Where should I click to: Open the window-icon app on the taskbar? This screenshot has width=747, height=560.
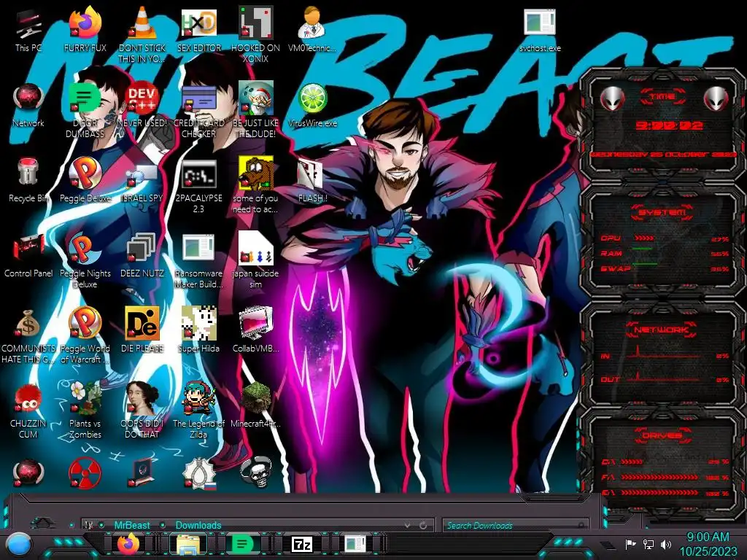[x=355, y=544]
